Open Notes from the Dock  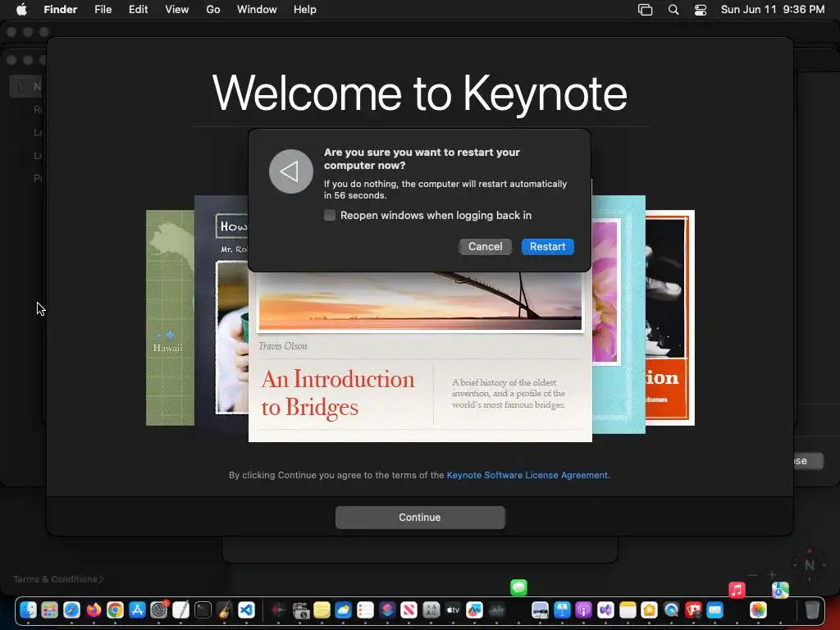(x=628, y=609)
